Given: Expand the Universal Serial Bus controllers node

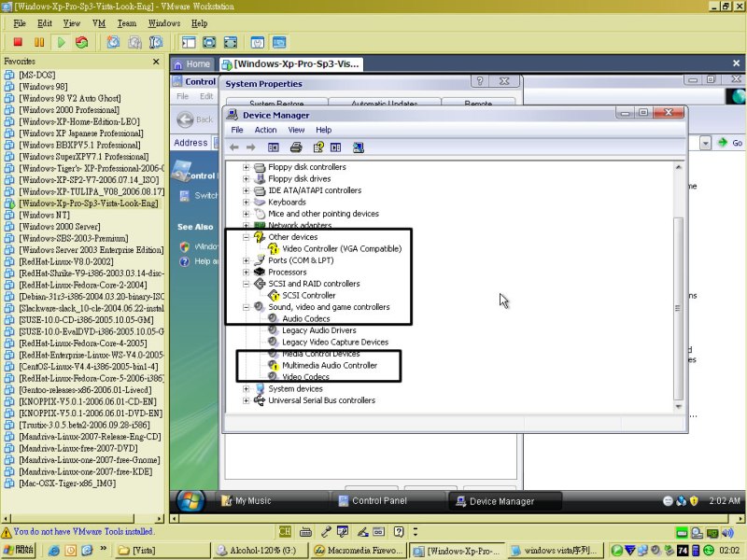Looking at the screenshot, I should pos(246,400).
